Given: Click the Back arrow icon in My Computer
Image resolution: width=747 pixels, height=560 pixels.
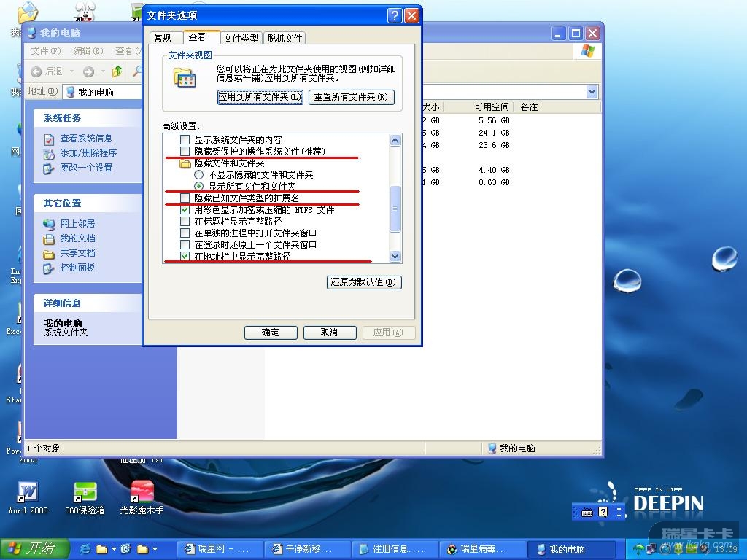Looking at the screenshot, I should 36,71.
